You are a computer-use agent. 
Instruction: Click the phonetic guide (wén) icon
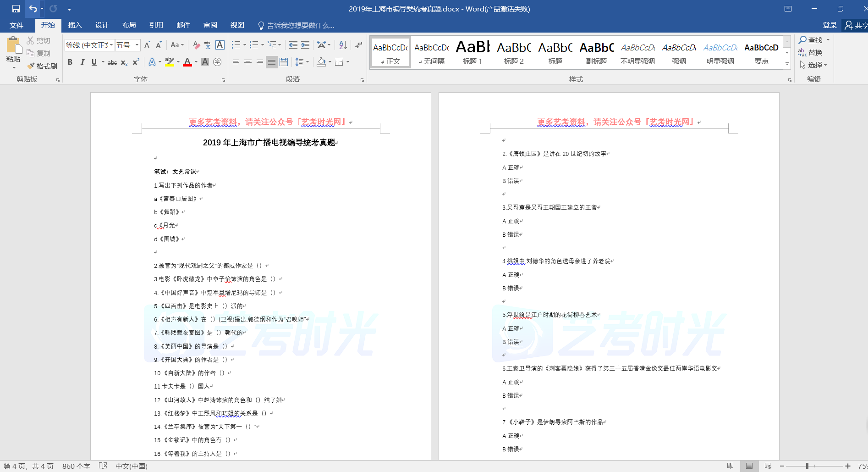[208, 45]
